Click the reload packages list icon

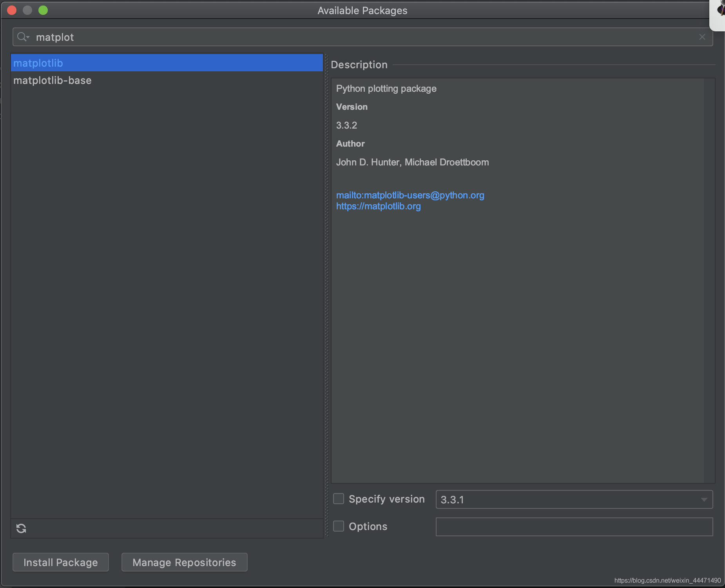point(21,528)
